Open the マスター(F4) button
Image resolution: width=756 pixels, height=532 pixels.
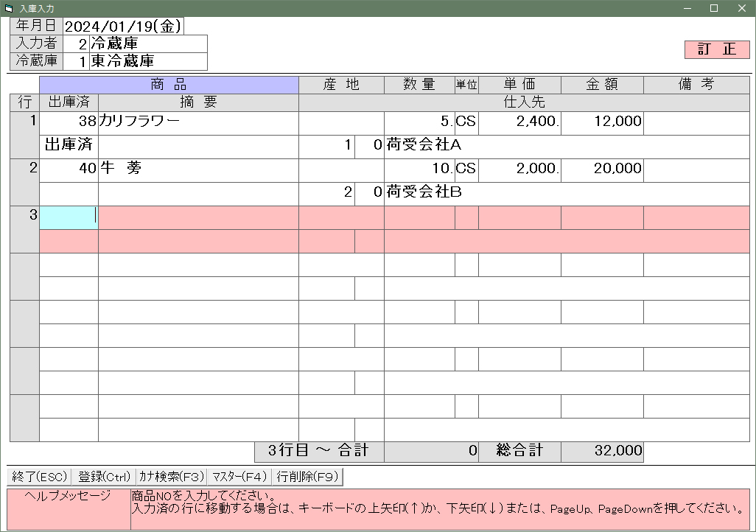[x=239, y=477]
